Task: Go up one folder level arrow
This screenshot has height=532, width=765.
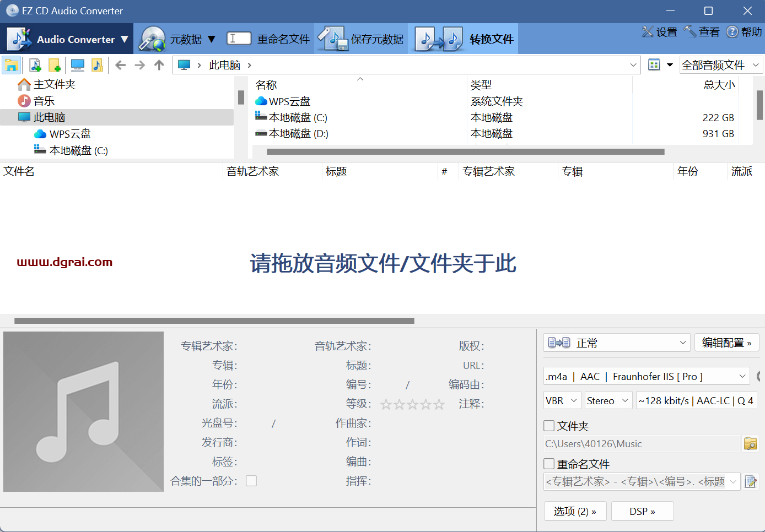Action: [159, 66]
